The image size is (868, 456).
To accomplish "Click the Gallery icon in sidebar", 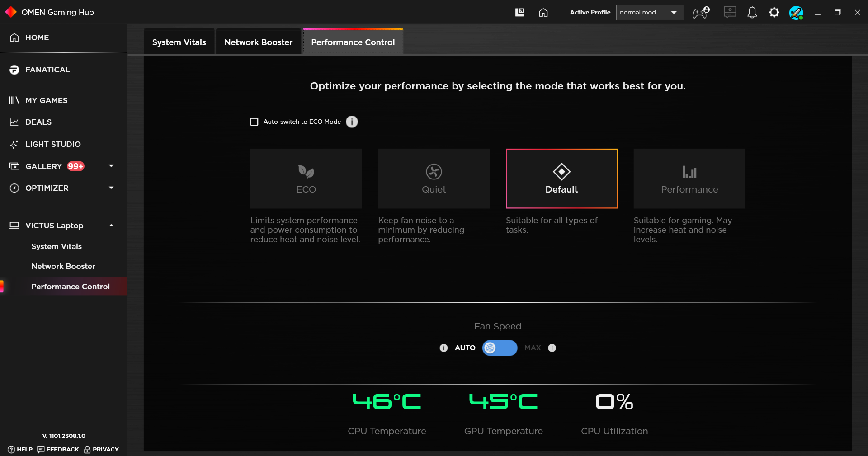I will click(x=14, y=166).
